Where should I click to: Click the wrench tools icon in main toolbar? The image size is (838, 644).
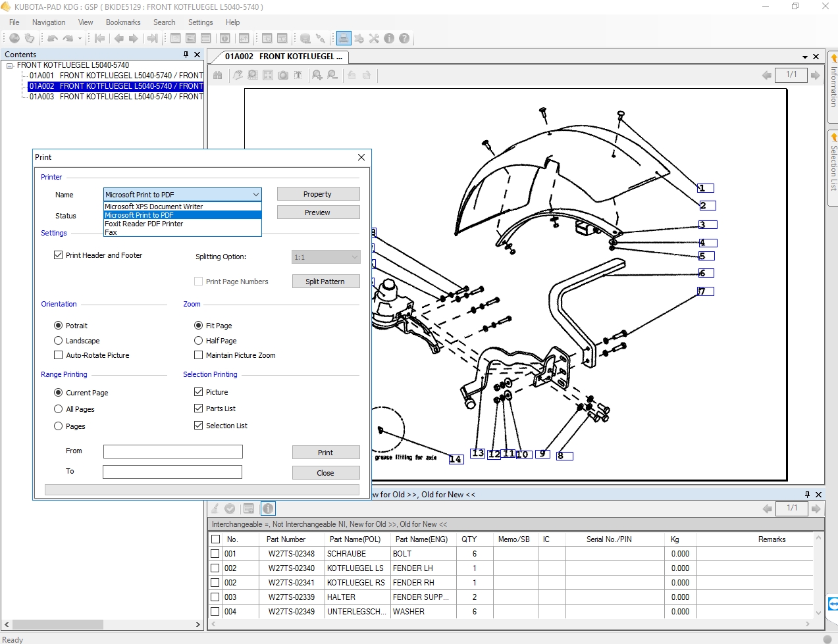pos(374,38)
